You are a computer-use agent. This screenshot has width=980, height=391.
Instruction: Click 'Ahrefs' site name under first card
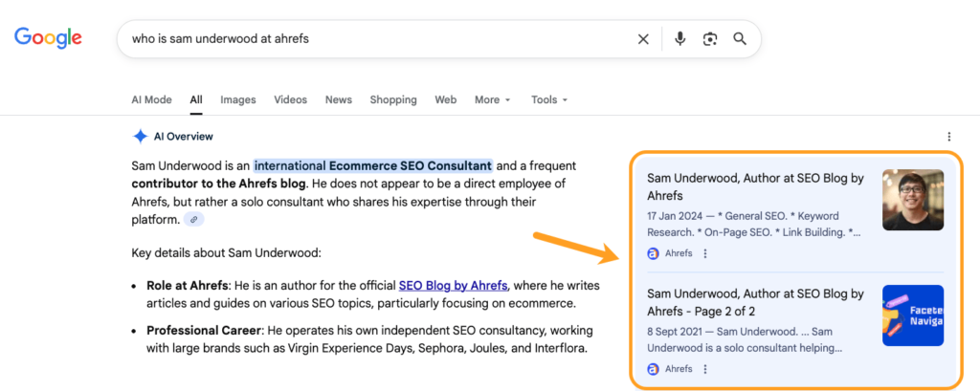click(x=679, y=253)
